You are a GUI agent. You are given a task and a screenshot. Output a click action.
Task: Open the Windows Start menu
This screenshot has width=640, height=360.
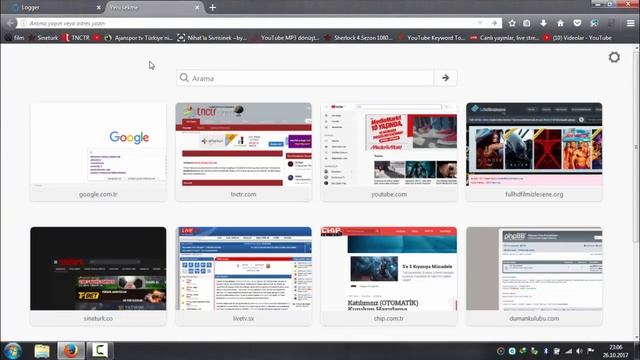pos(12,351)
